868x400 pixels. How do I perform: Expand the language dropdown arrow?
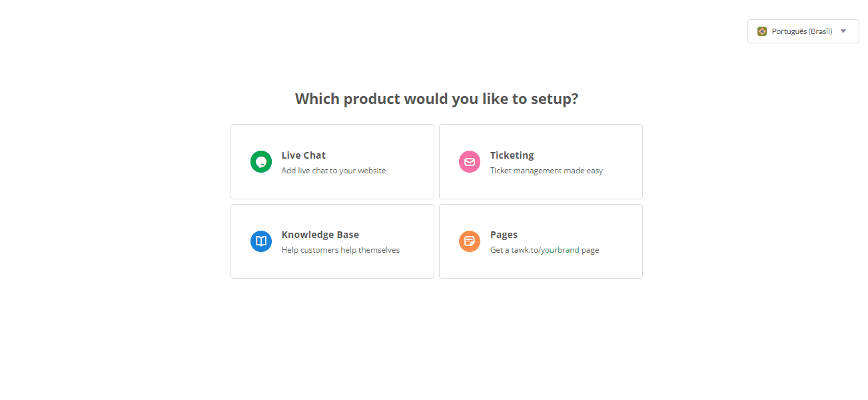tap(843, 31)
